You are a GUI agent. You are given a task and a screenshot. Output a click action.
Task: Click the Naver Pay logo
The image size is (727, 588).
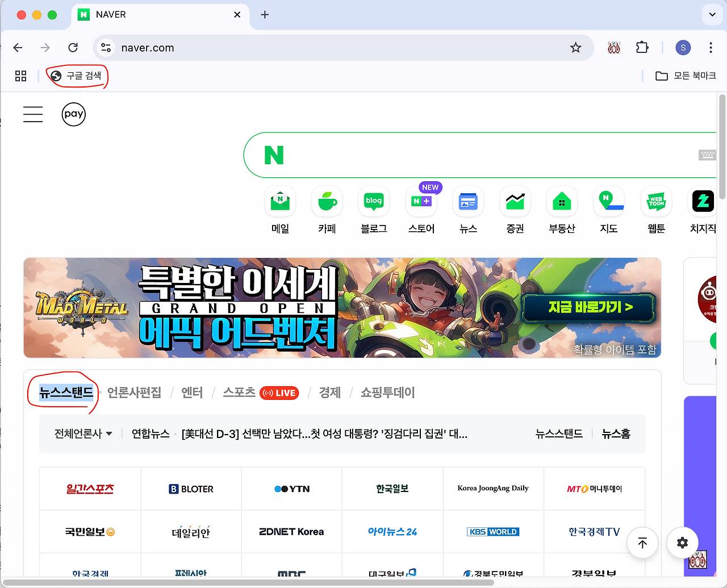(74, 114)
